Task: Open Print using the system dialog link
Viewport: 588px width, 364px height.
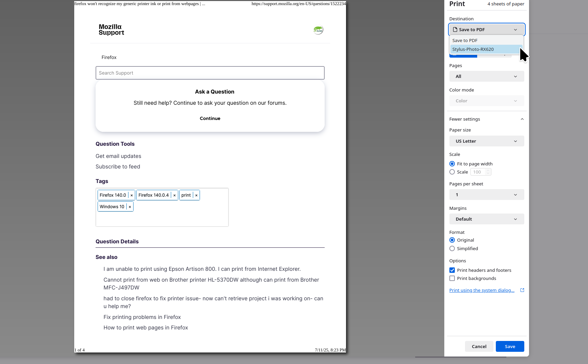Action: pos(482,290)
